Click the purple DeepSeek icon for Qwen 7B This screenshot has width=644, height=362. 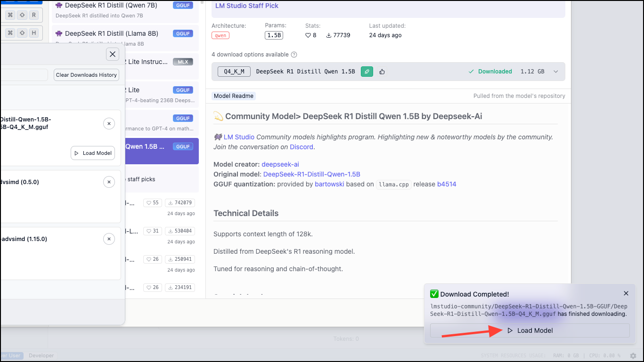tap(59, 6)
